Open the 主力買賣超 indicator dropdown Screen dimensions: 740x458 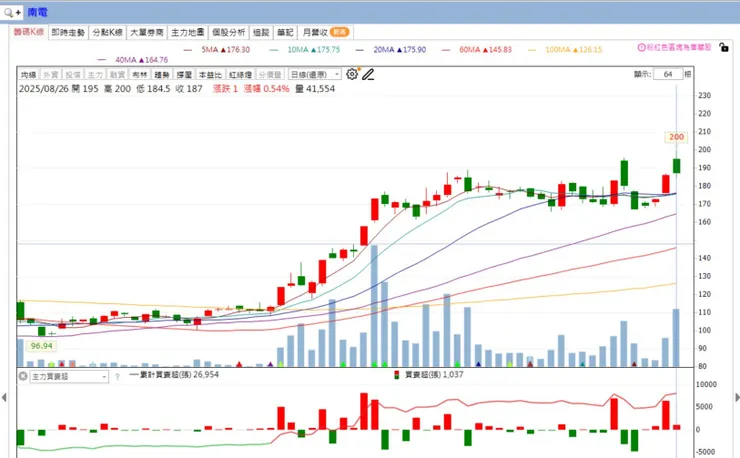coord(69,376)
